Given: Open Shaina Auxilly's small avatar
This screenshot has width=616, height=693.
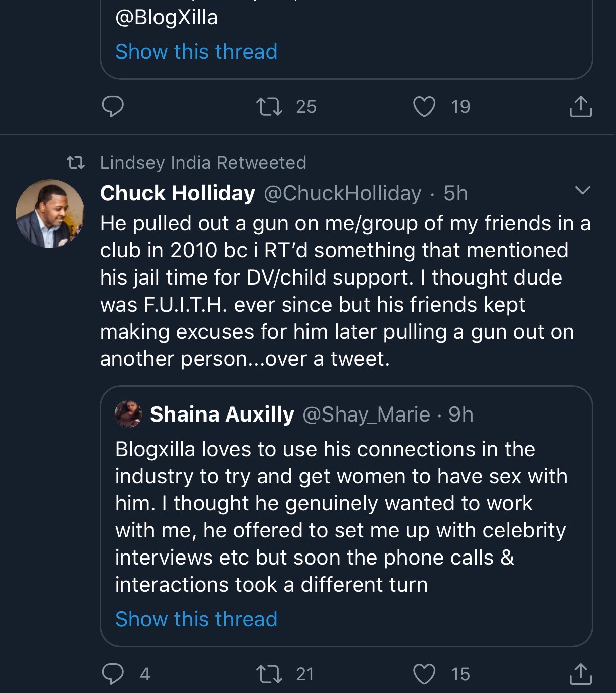Looking at the screenshot, I should pyautogui.click(x=128, y=414).
